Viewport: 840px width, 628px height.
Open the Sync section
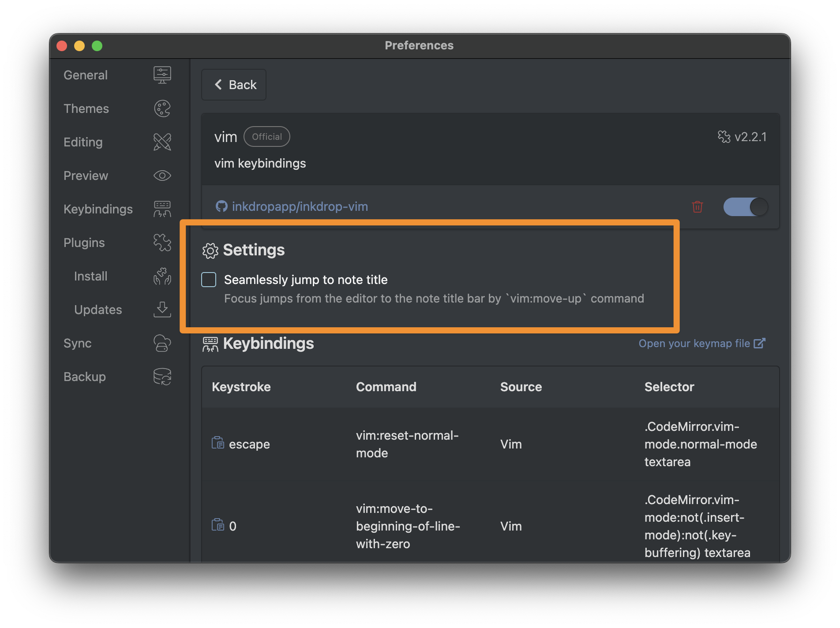pyautogui.click(x=78, y=343)
